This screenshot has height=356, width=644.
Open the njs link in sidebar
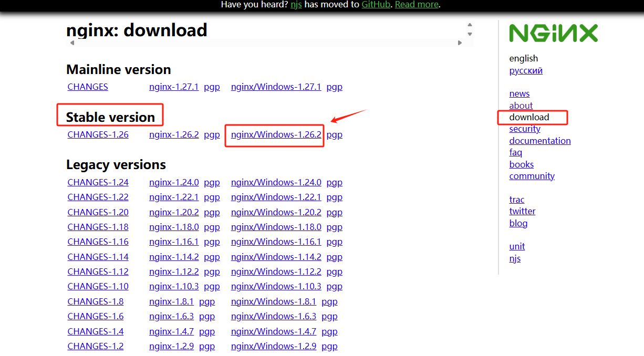515,258
